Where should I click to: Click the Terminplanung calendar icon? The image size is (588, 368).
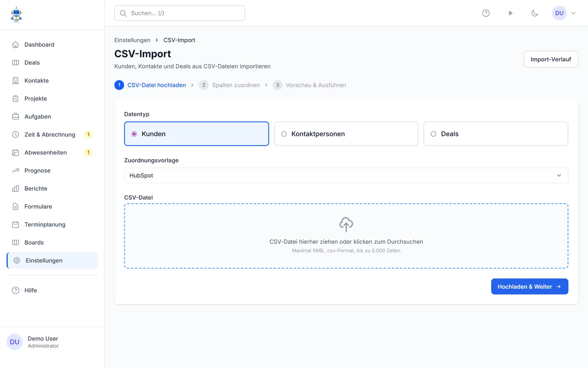[x=15, y=224]
